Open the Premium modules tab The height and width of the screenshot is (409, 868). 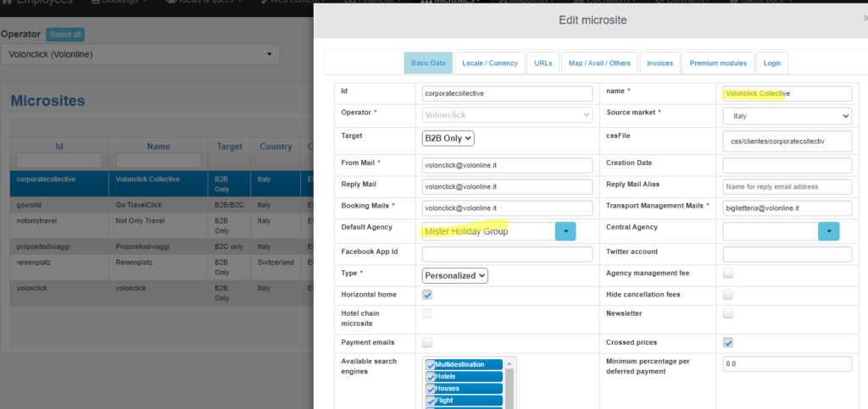(x=718, y=64)
